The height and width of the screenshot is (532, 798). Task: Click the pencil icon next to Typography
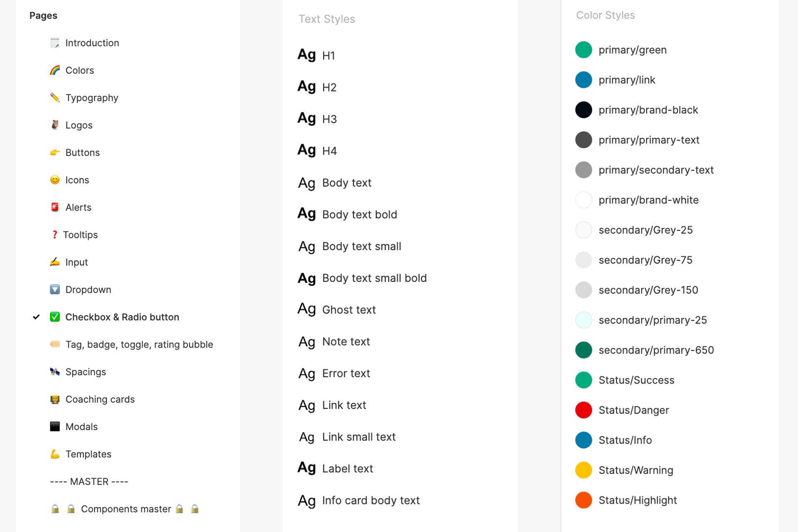pos(55,98)
